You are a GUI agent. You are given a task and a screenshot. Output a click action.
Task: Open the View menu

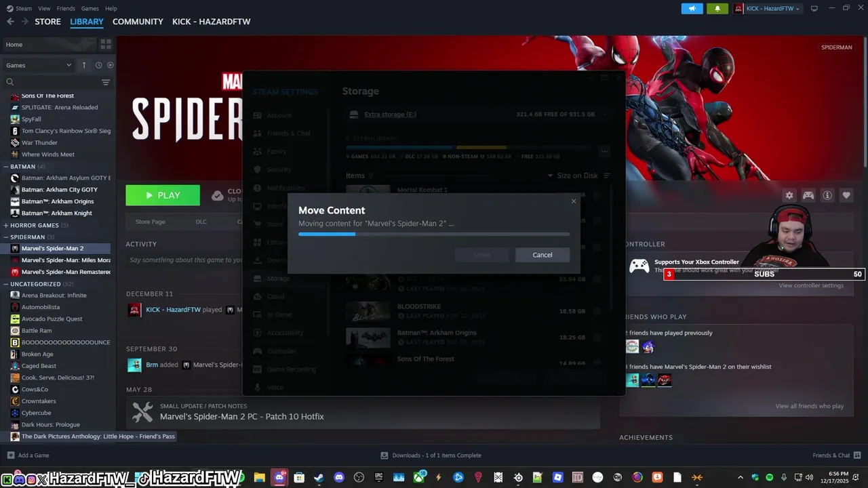tap(44, 8)
